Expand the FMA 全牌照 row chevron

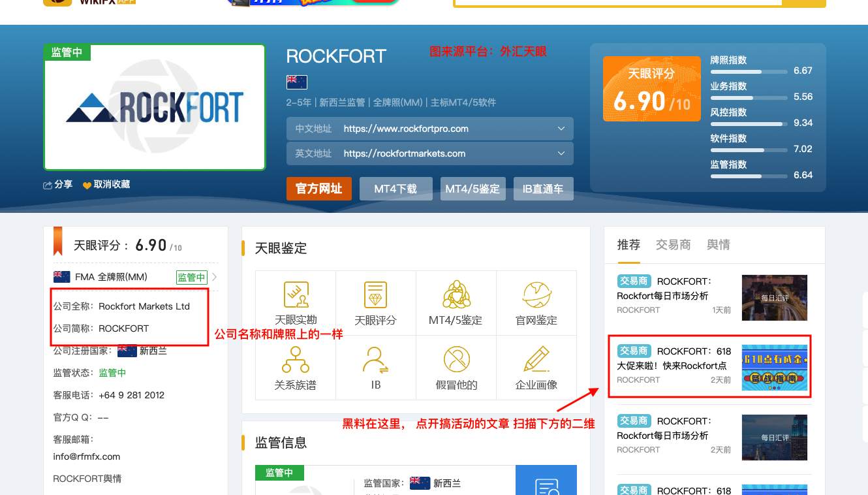click(214, 277)
